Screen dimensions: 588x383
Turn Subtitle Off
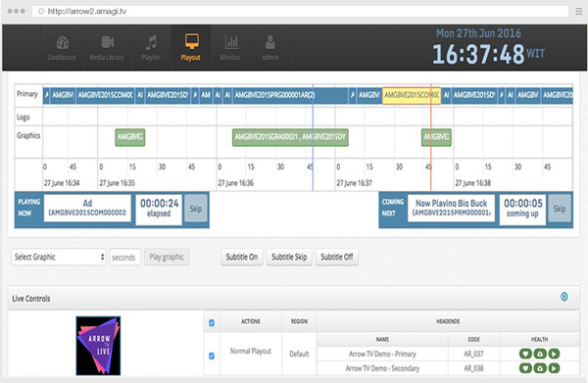click(337, 257)
